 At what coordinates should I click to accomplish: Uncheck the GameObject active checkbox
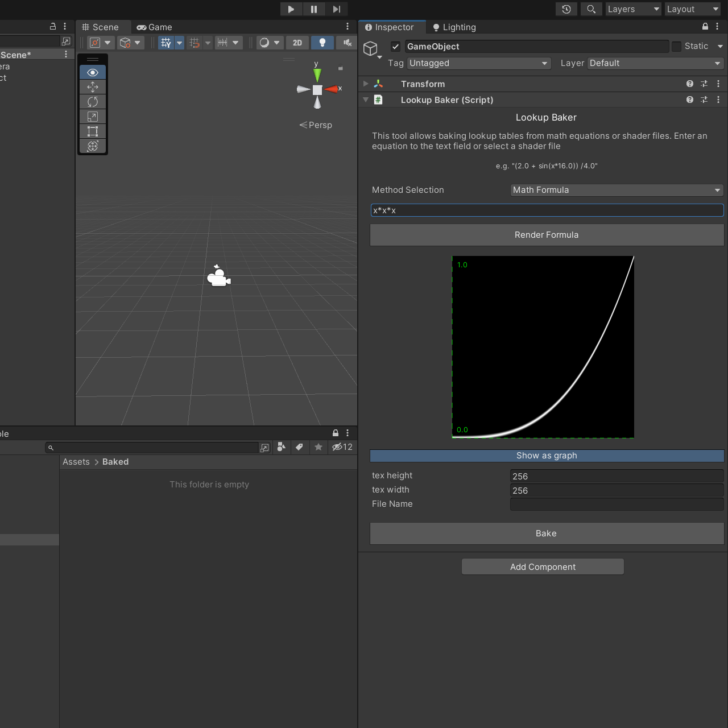point(395,46)
